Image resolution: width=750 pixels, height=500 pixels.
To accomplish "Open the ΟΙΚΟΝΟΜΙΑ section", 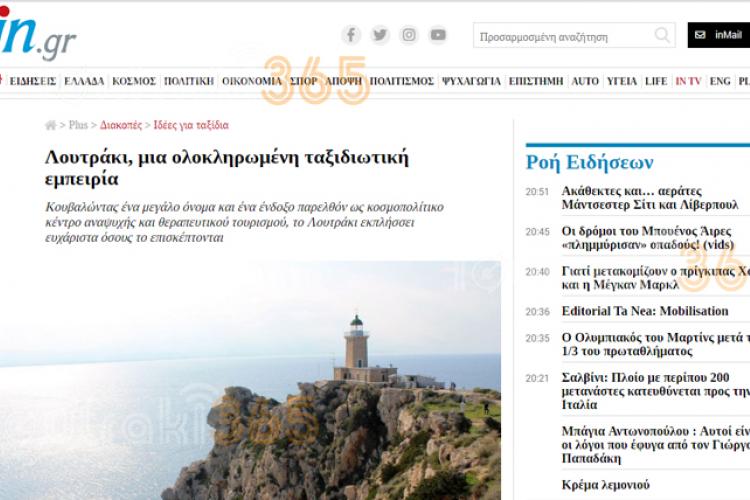I will 252,81.
